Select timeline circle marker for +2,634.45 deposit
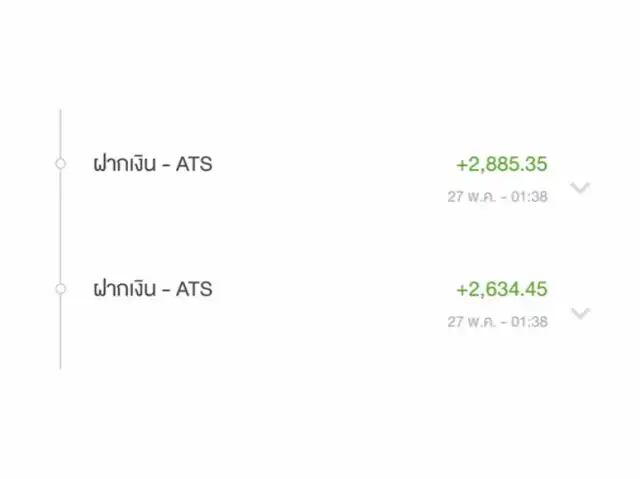Viewport: 640px width, 479px height. pyautogui.click(x=60, y=289)
